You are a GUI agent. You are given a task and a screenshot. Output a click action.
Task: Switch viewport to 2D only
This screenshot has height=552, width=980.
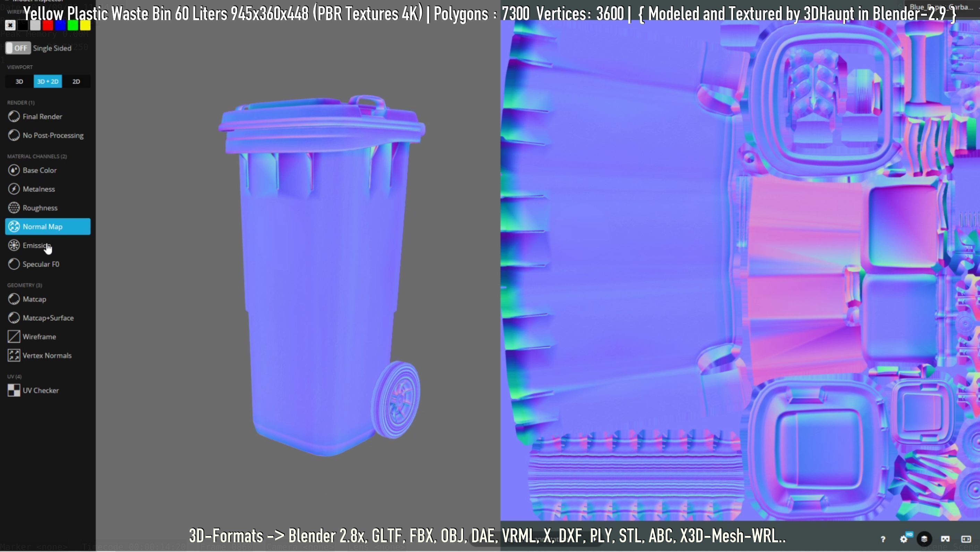[x=76, y=82]
